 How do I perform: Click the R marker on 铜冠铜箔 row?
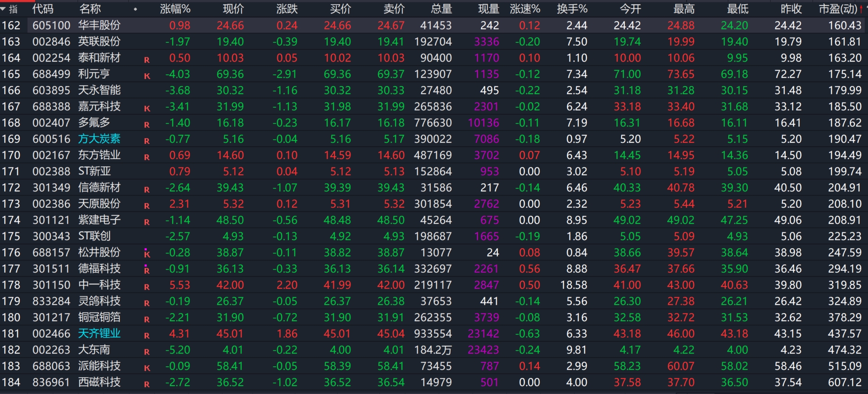tap(147, 319)
